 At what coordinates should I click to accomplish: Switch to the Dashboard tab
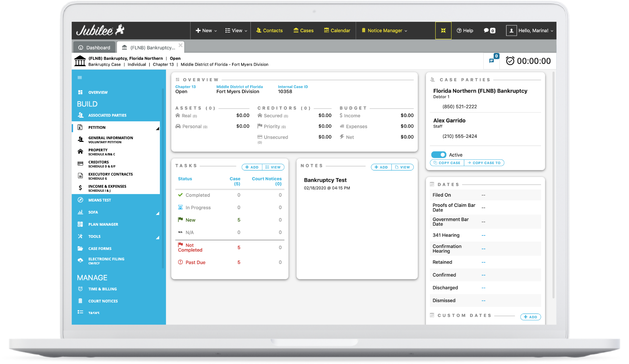94,48
